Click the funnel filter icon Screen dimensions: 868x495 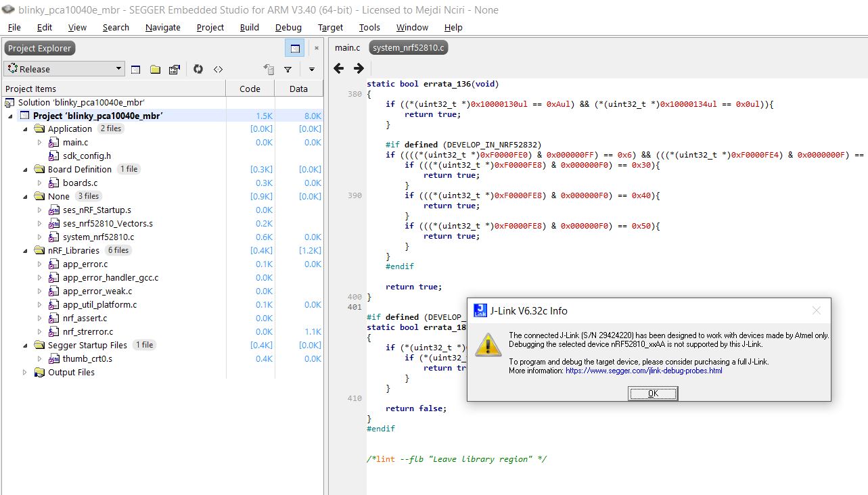[x=288, y=69]
